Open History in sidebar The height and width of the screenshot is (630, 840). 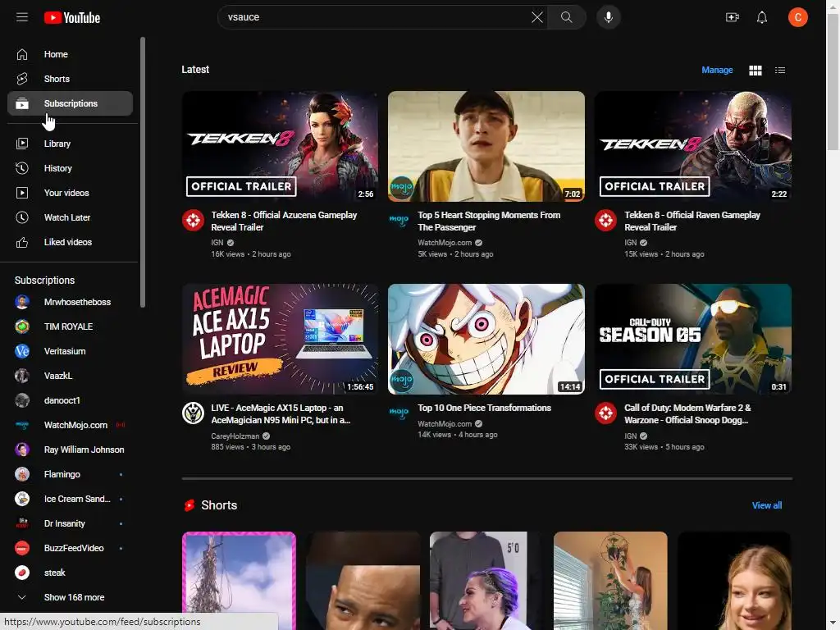click(x=71, y=168)
